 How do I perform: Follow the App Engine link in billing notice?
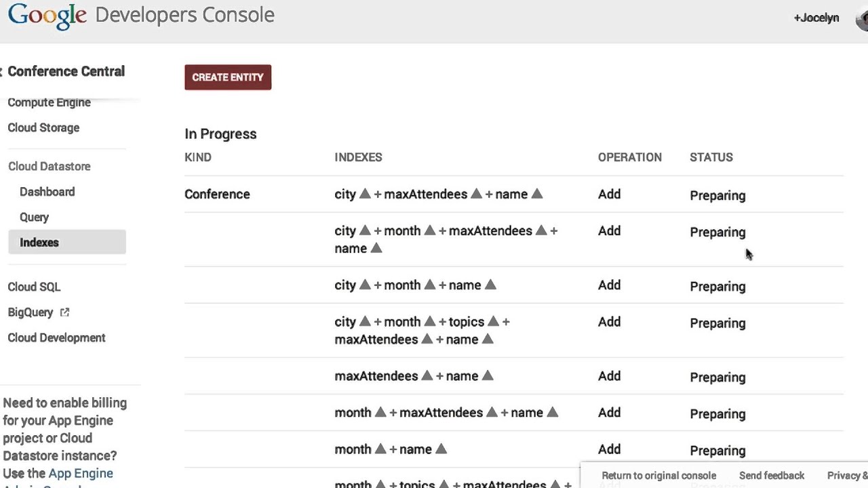coord(81,474)
